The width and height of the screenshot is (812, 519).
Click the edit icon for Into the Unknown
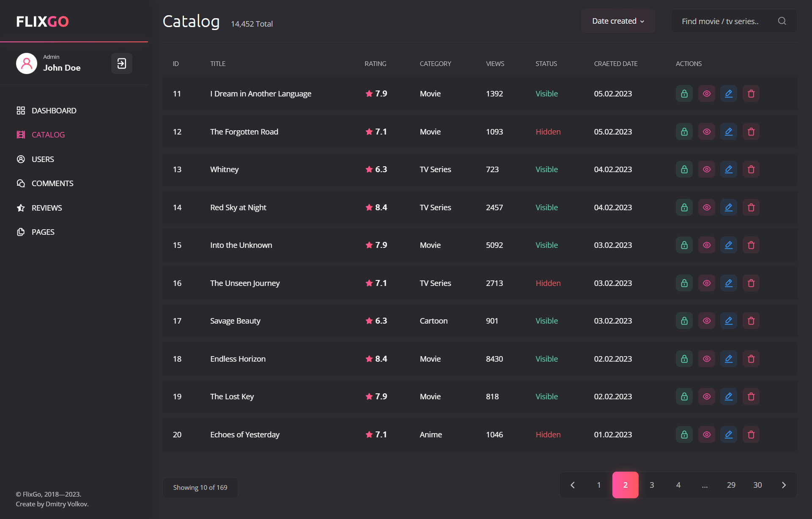[729, 245]
